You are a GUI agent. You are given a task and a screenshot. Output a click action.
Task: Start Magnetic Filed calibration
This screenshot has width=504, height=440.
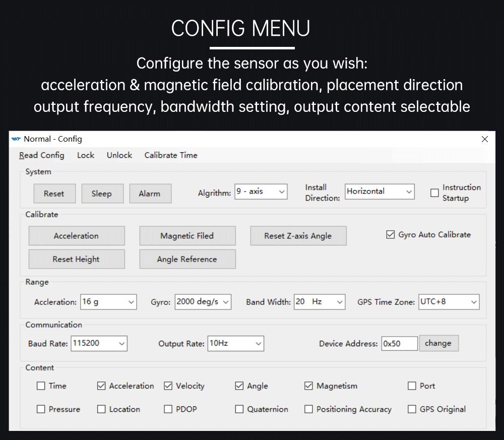pos(187,236)
